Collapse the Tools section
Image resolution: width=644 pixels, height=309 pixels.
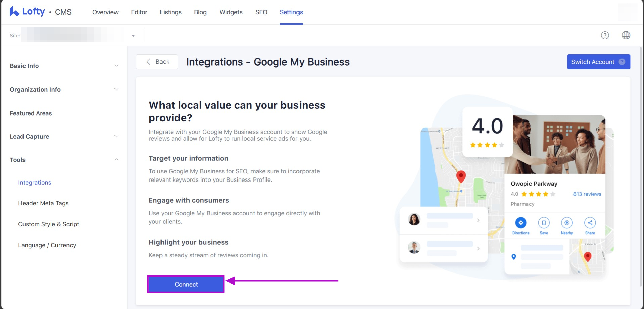tap(116, 160)
